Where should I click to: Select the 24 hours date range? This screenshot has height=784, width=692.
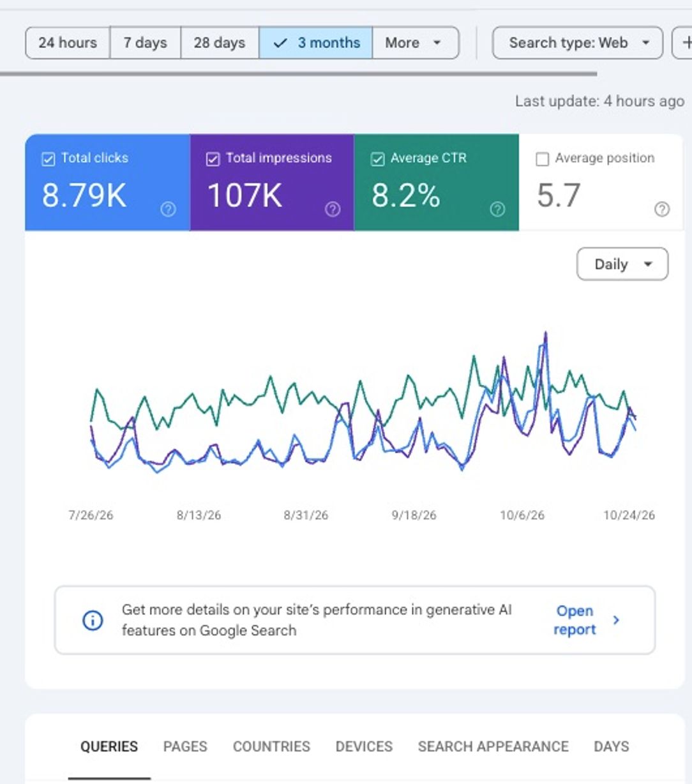tap(68, 43)
